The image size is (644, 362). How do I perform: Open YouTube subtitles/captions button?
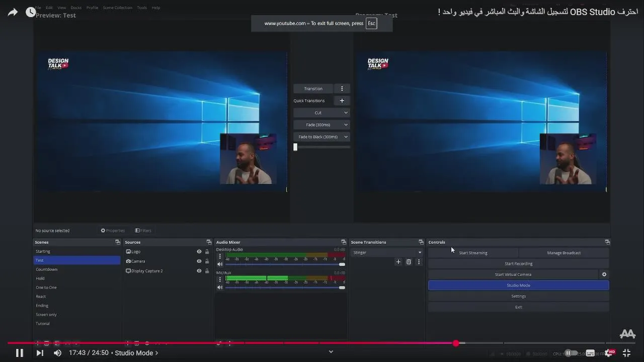[590, 353]
